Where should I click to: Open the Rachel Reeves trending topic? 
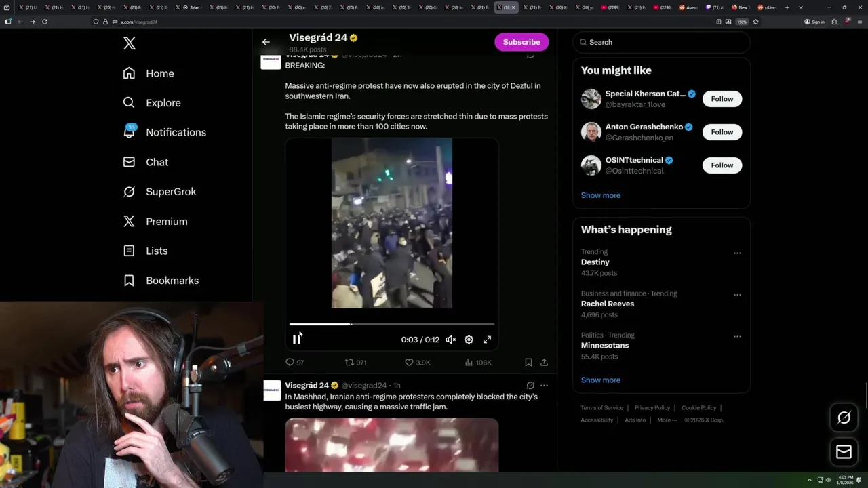pos(608,304)
